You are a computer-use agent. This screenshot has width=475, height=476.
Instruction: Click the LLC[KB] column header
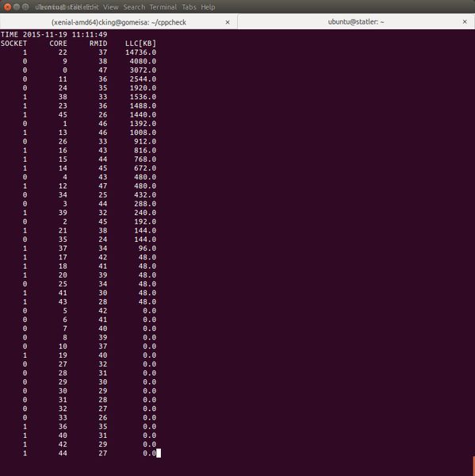[140, 44]
